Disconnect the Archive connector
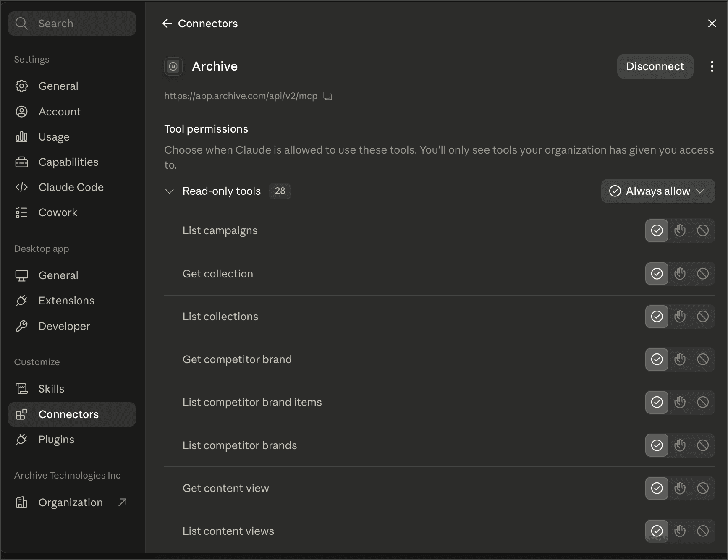 [x=655, y=66]
